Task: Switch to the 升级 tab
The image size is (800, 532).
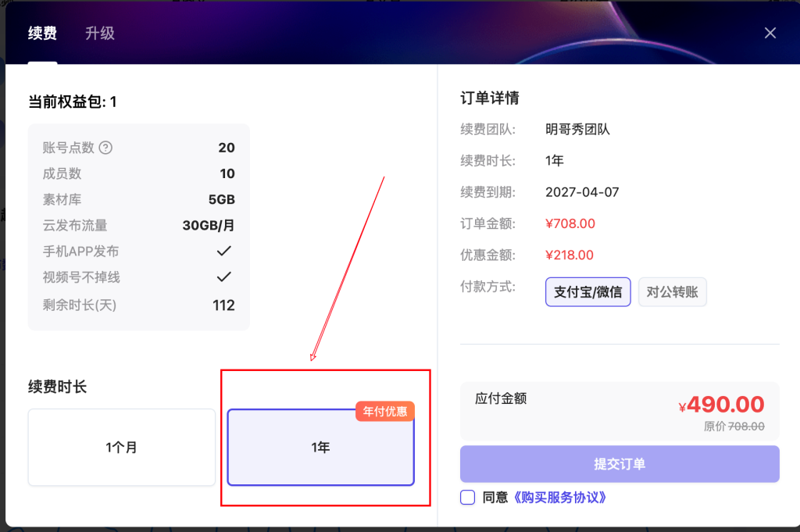Action: (100, 33)
